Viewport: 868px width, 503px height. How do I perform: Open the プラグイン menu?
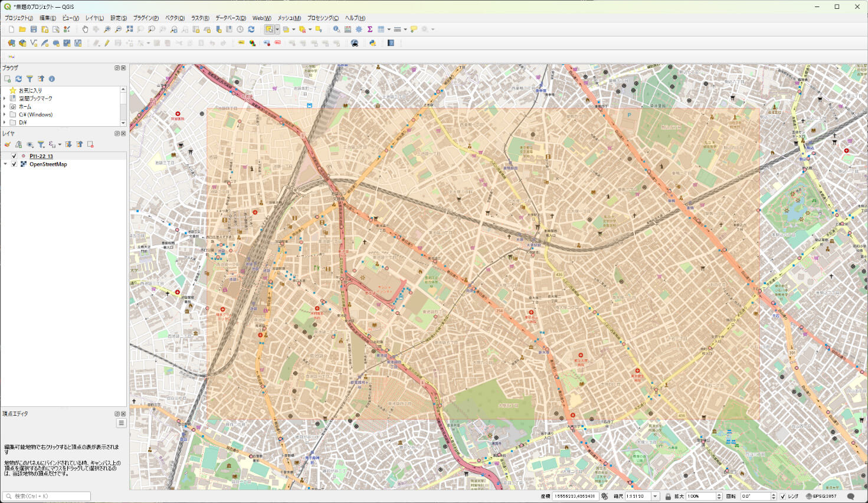click(x=146, y=18)
